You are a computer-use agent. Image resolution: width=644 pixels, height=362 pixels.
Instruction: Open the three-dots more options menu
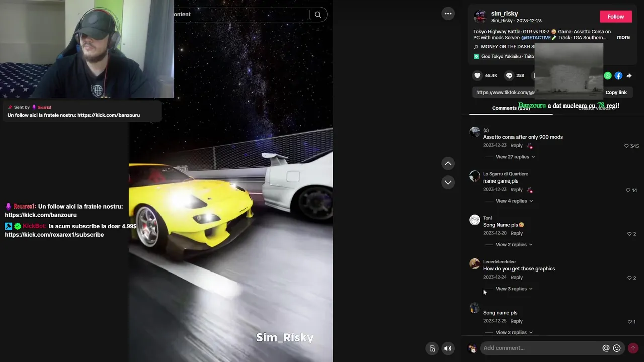(448, 14)
